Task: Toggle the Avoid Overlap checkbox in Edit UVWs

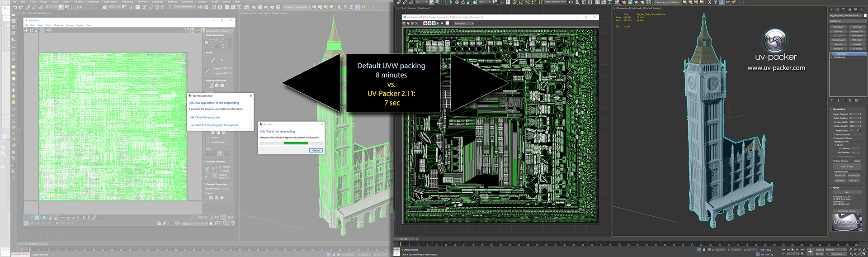Action: 208,143
